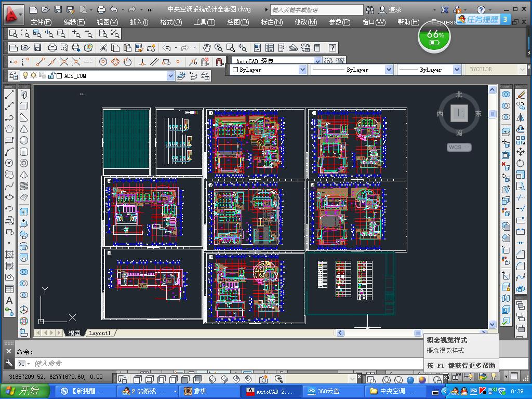Toggle the lock icon on ACS_COM layer

[x=51, y=76]
